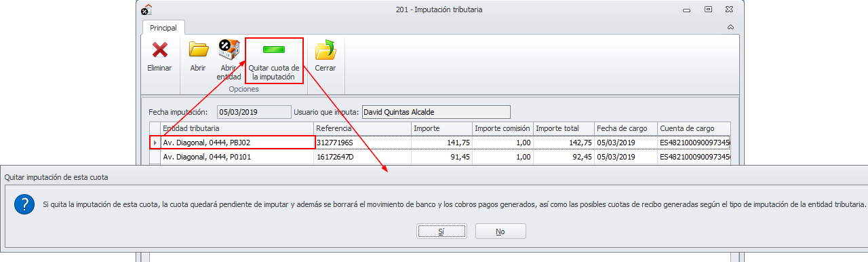Select row Av. Diagonal, 0444, PBJ02

[x=441, y=143]
